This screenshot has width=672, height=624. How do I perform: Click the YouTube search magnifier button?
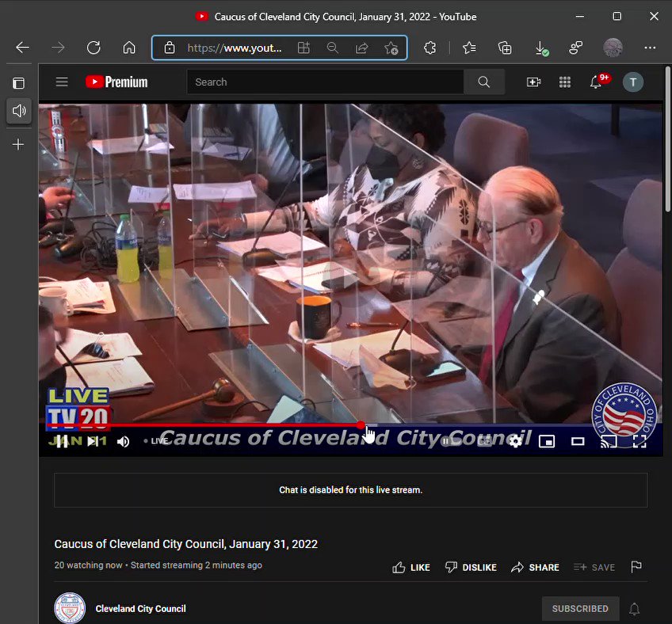[x=484, y=82]
